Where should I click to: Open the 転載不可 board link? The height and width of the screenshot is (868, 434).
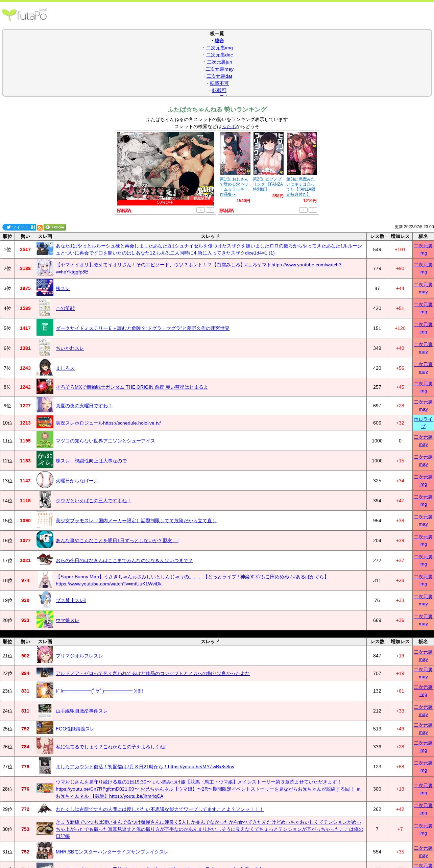click(219, 83)
